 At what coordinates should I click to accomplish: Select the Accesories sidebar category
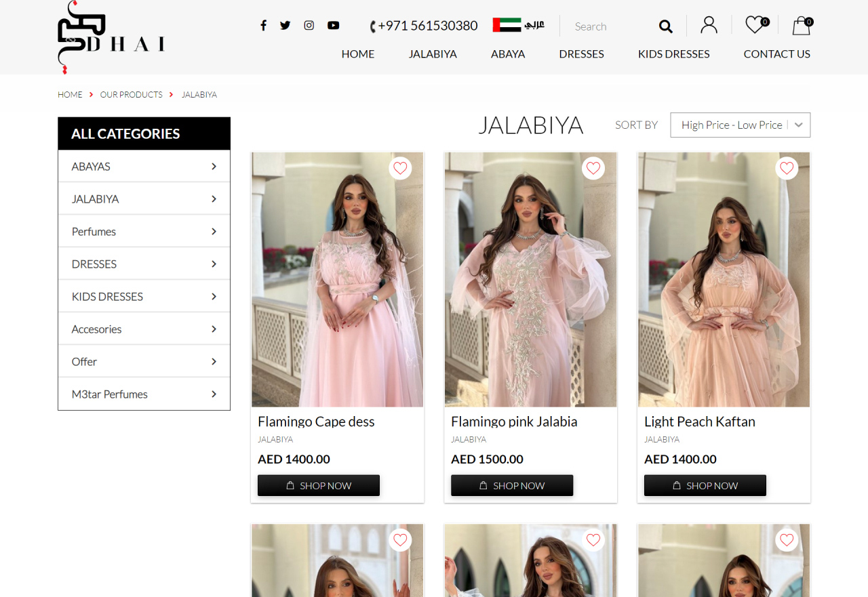pos(144,329)
